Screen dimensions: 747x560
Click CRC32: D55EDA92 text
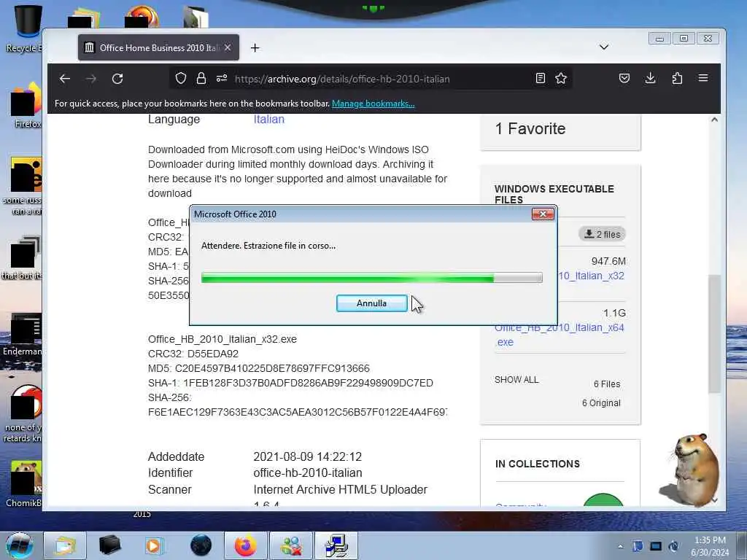(x=193, y=354)
